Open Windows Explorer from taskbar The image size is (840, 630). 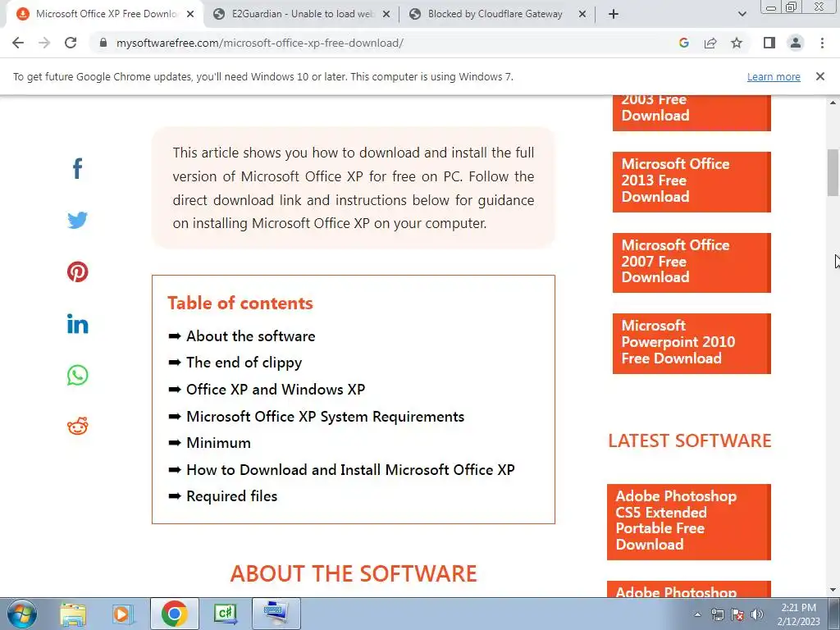73,614
